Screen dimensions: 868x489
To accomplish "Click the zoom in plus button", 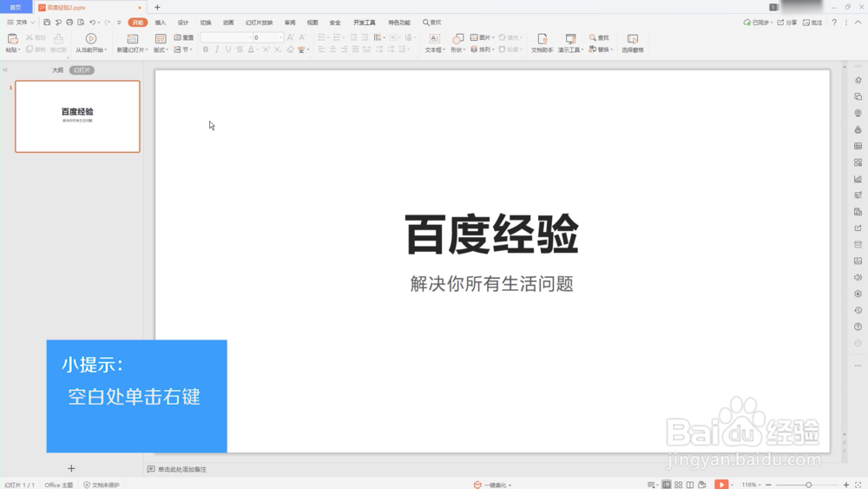I will [x=845, y=485].
